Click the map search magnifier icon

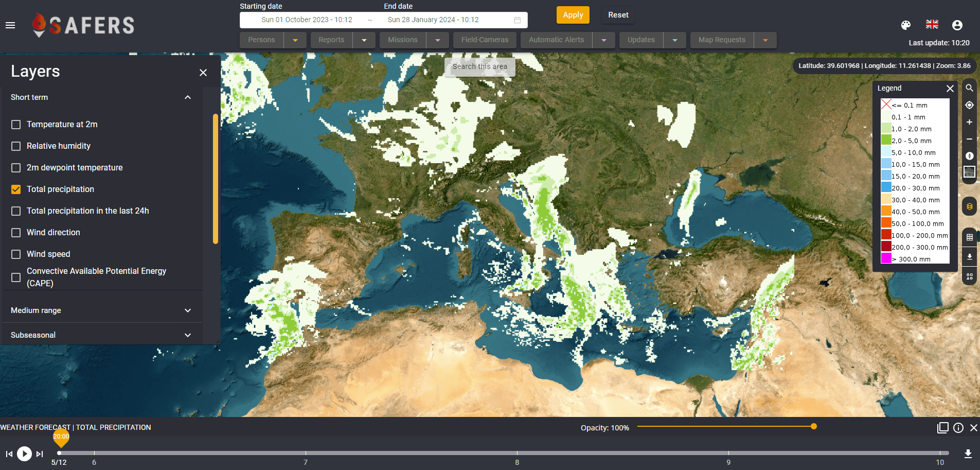[969, 88]
